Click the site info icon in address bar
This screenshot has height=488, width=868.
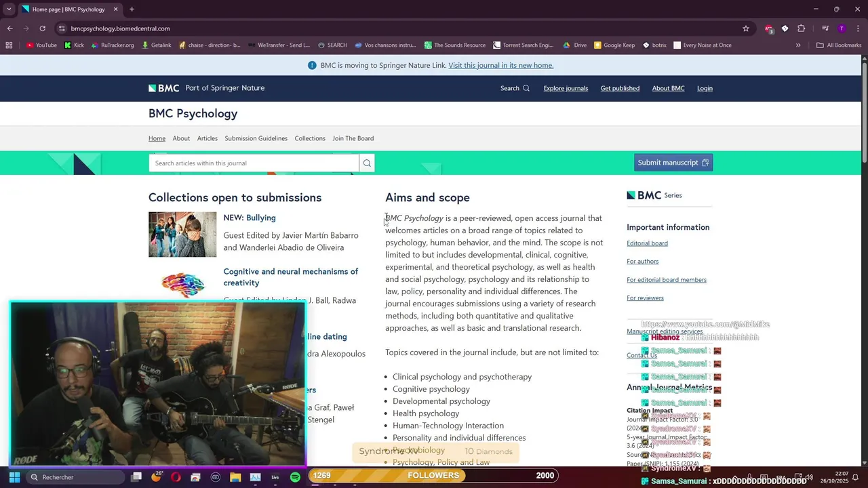pos(62,28)
